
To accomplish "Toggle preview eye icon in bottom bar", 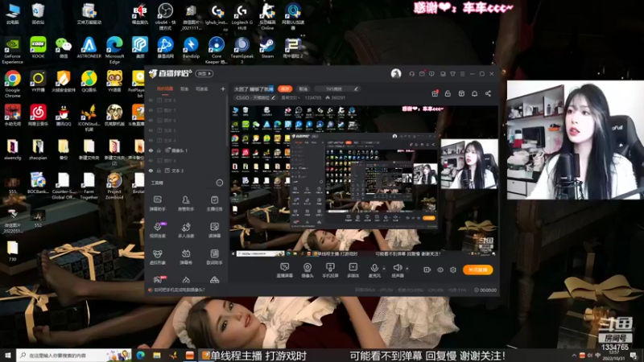I will pyautogui.click(x=440, y=269).
